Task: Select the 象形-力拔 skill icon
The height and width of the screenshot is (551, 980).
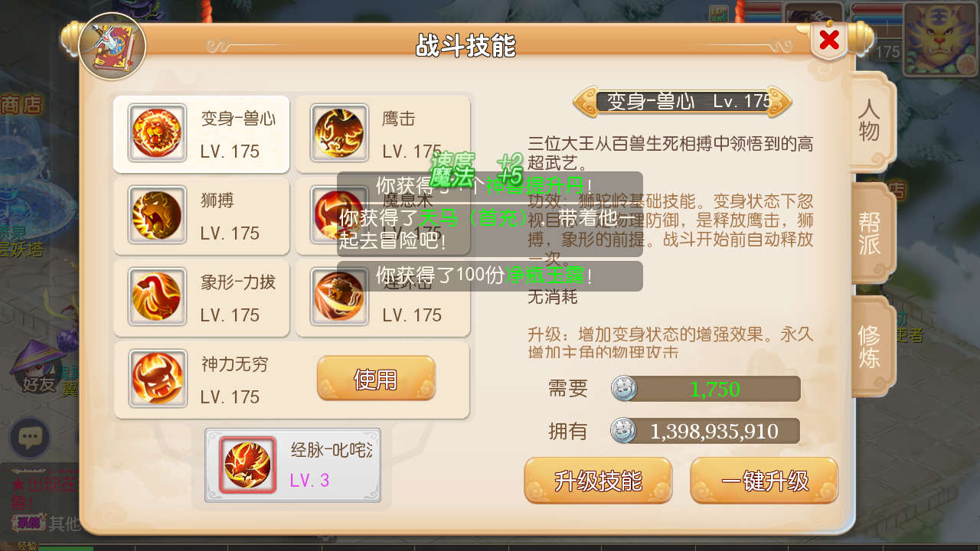Action: 157,297
